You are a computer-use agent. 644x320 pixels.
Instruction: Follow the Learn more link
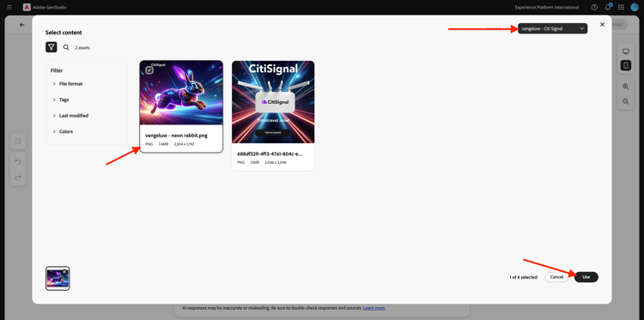point(374,308)
